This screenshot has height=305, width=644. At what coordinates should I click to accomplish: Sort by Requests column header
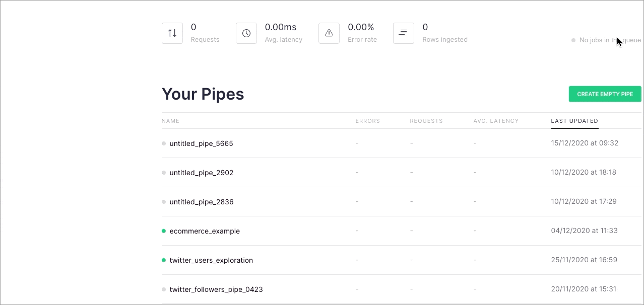[426, 121]
